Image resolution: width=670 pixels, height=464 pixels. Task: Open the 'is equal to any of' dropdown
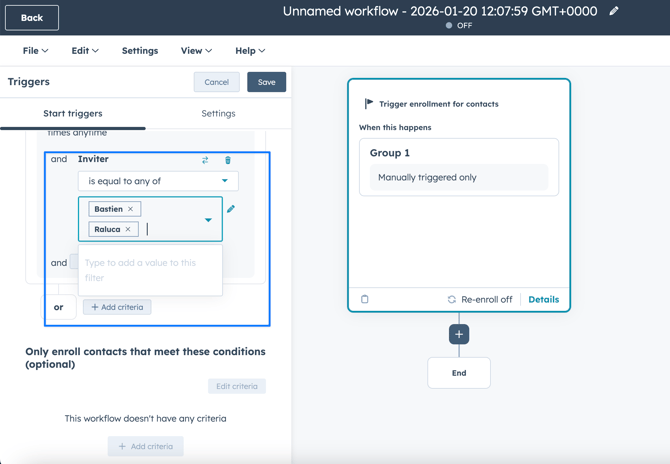pos(158,181)
